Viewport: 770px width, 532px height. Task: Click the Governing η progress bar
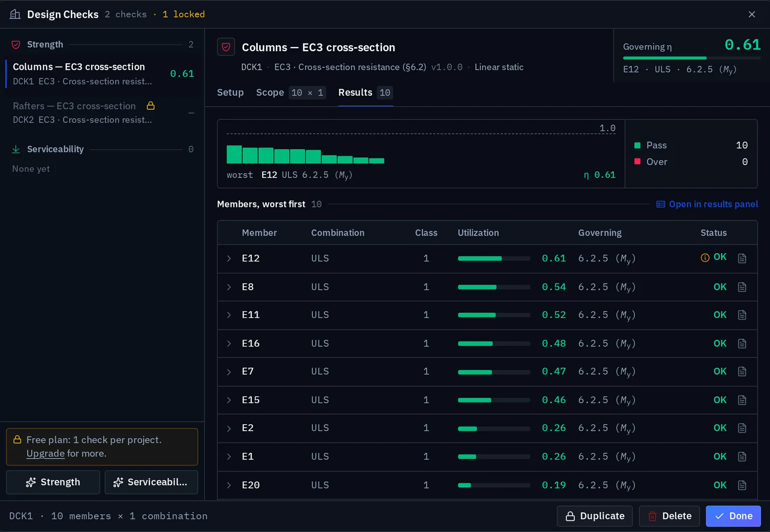coord(692,58)
